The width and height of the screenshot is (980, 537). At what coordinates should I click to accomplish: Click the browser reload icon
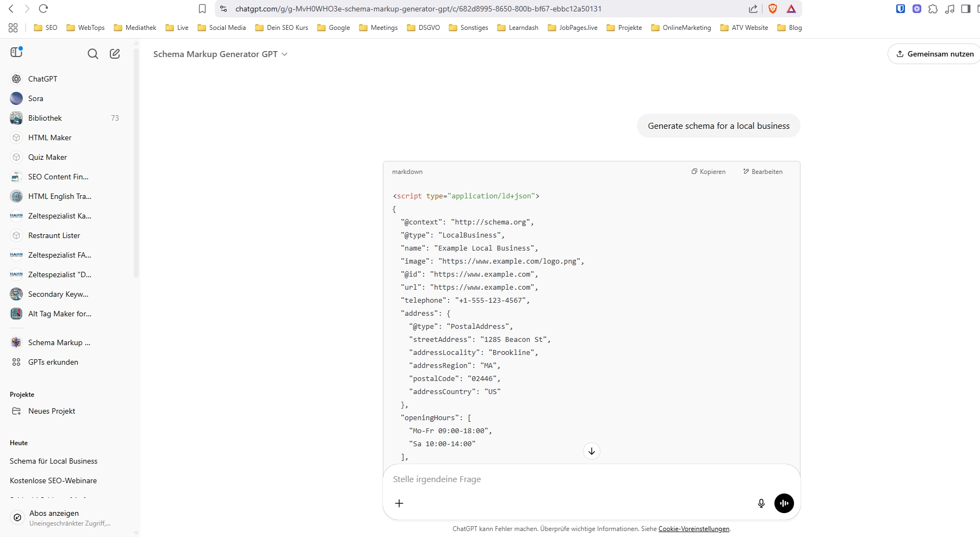coord(44,9)
